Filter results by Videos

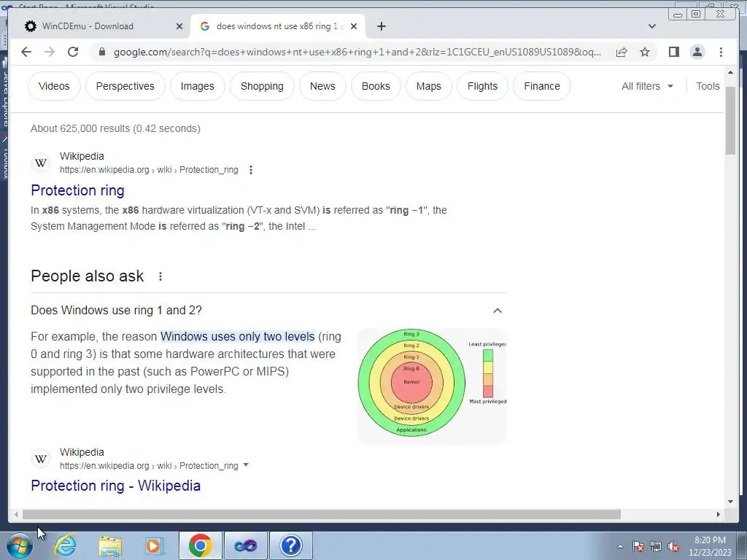[x=54, y=86]
